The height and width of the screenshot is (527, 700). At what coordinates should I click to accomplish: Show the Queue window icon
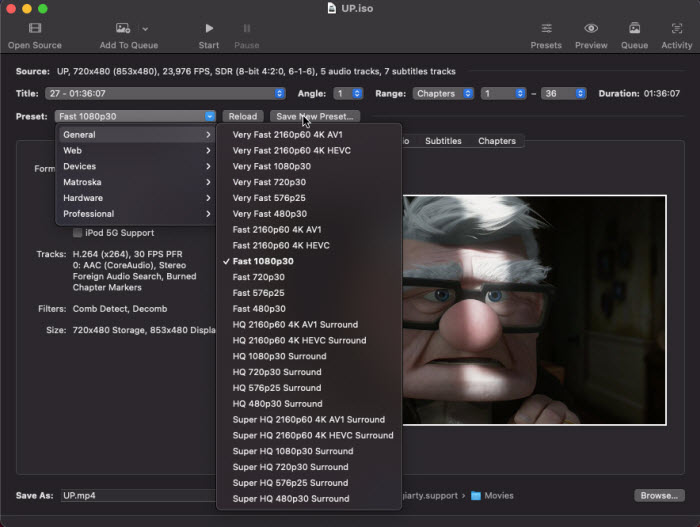634,28
